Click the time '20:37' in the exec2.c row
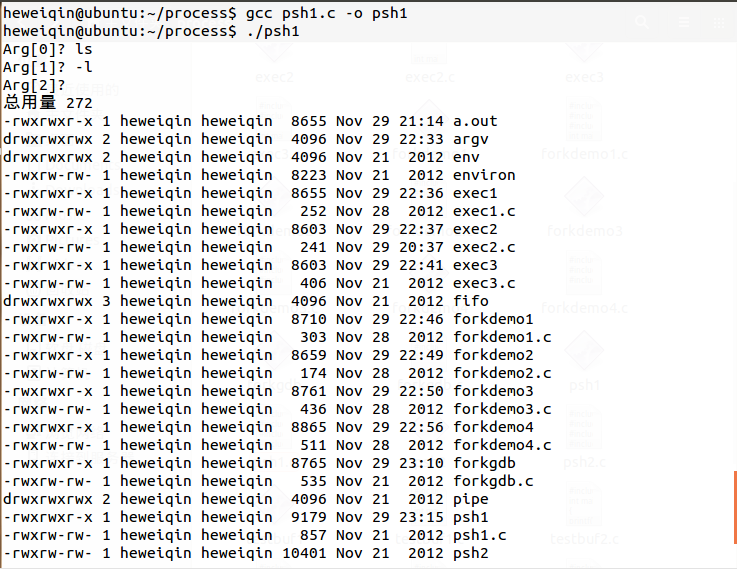Viewport: 737px width, 569px height. tap(421, 247)
